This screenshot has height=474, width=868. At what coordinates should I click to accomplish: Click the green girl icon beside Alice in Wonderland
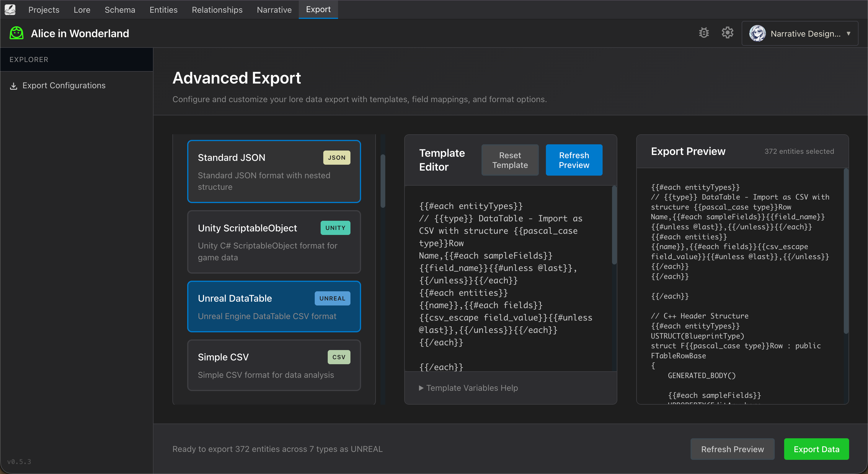tap(16, 33)
